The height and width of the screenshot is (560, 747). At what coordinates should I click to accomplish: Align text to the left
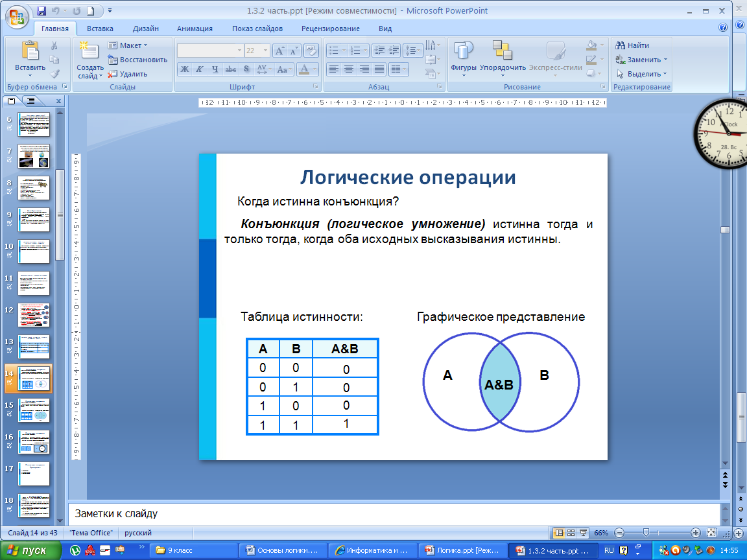tap(334, 69)
